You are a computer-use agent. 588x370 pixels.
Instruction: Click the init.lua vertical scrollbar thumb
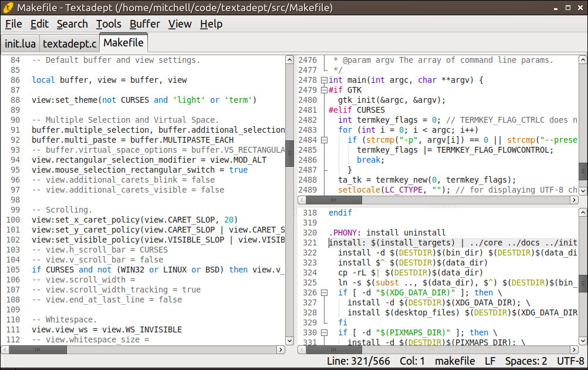(x=289, y=153)
